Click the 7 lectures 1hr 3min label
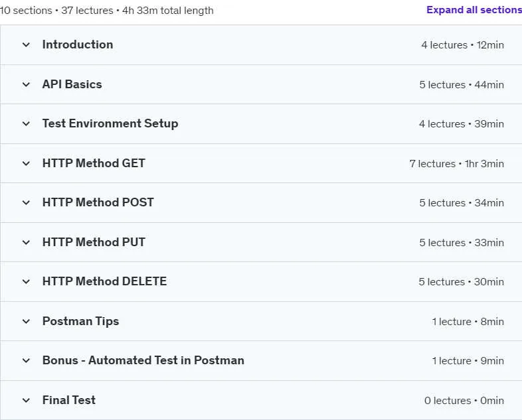Screen dimensions: 522x420 (x=457, y=164)
